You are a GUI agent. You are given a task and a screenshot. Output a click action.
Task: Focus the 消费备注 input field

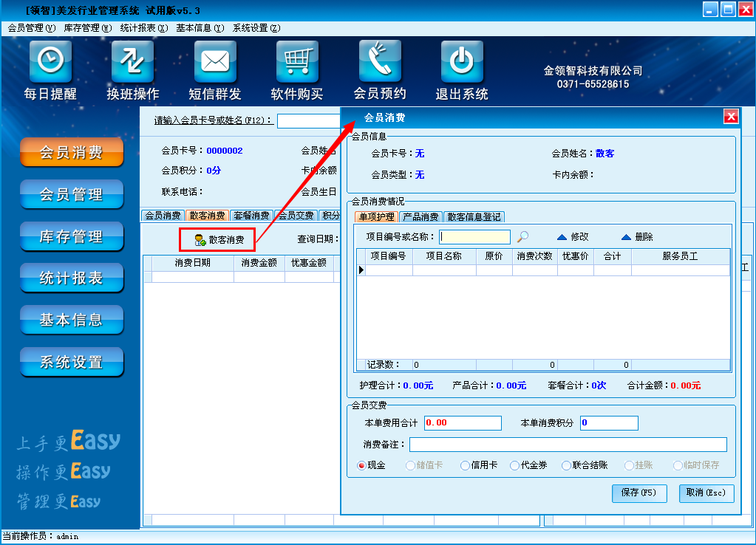click(568, 445)
